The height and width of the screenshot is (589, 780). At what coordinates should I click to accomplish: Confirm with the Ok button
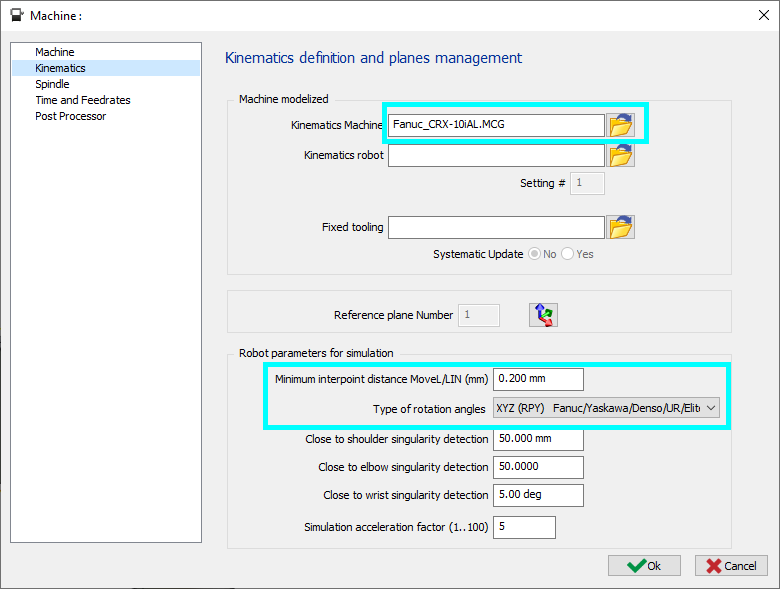644,565
